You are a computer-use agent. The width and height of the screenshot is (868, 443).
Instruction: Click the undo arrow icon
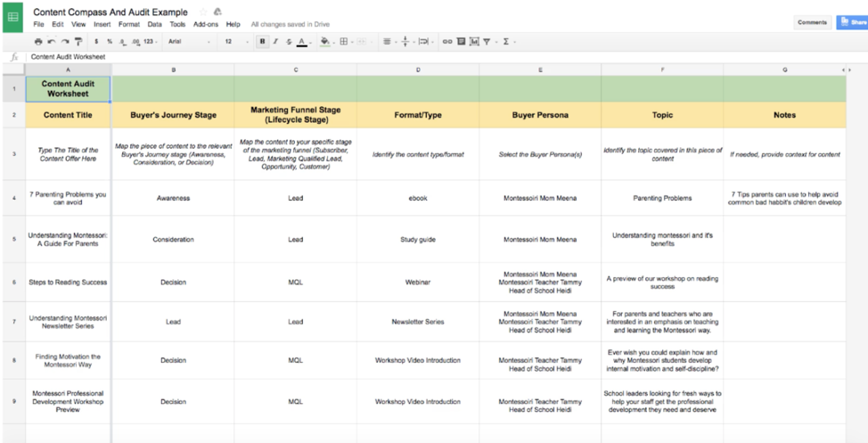tap(51, 41)
